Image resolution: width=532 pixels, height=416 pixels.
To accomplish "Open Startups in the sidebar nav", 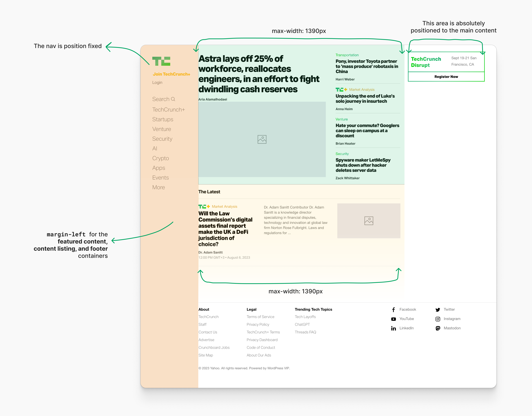I will pyautogui.click(x=163, y=119).
